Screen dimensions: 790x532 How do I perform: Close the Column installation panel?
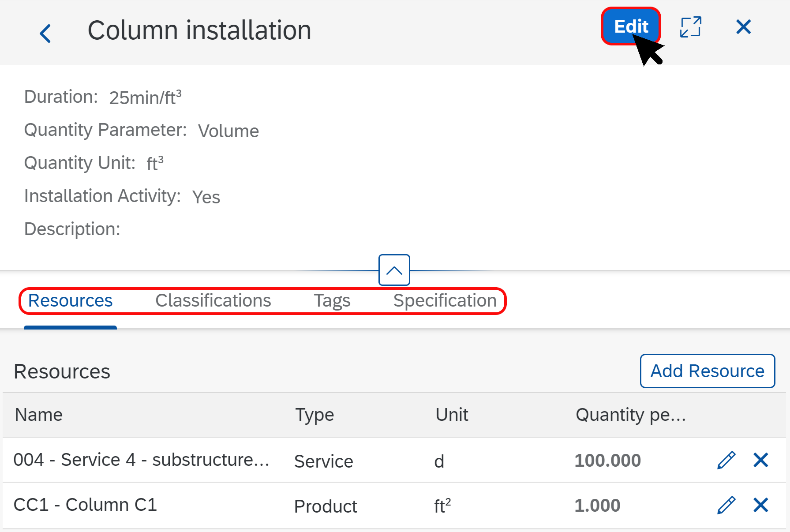click(743, 27)
